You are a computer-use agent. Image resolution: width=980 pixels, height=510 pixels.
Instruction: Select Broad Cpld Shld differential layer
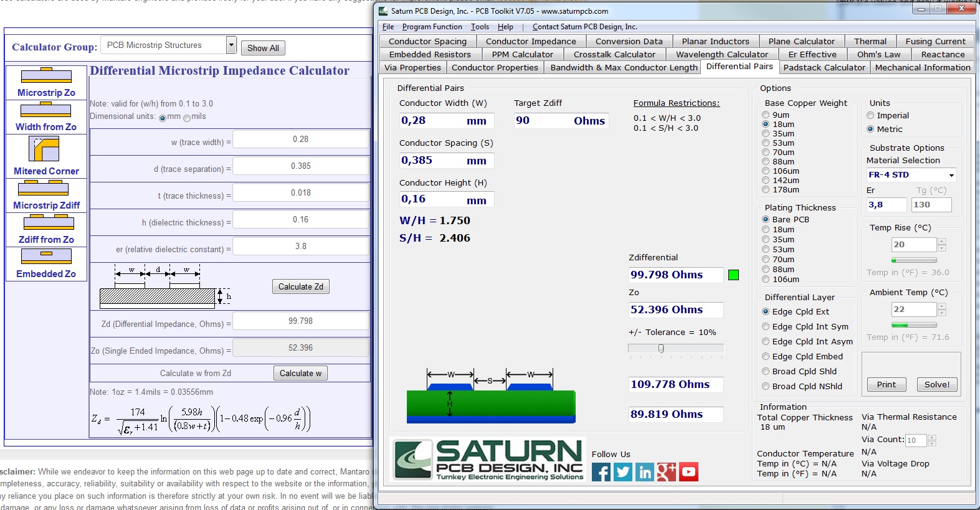pyautogui.click(x=766, y=371)
